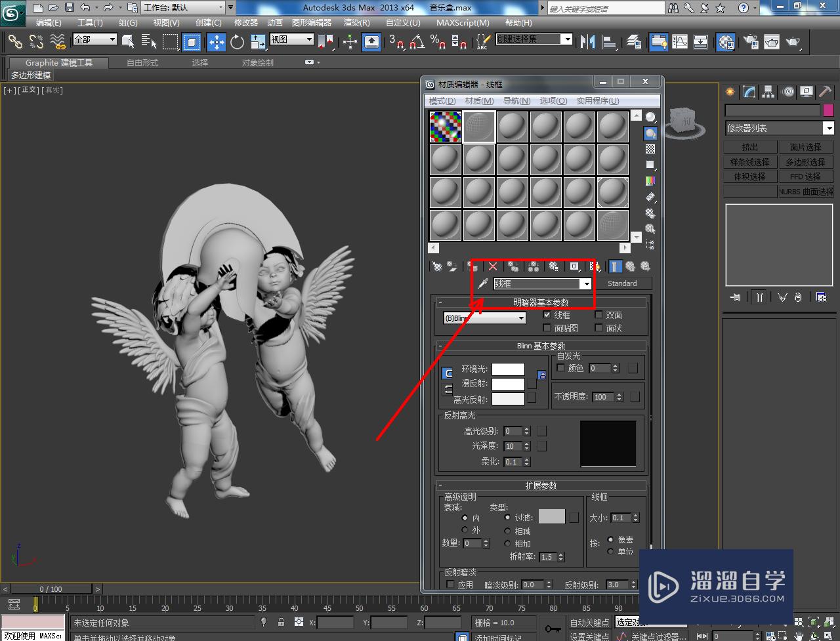This screenshot has width=840, height=641.
Task: Toggle Window/Crossing selection icon
Action: click(x=192, y=42)
